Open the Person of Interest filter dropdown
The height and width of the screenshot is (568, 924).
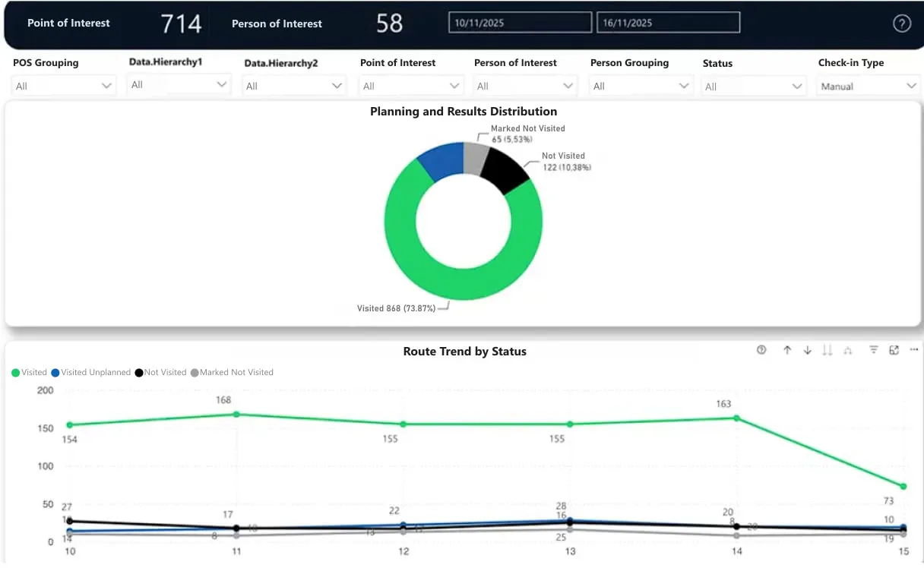point(525,86)
